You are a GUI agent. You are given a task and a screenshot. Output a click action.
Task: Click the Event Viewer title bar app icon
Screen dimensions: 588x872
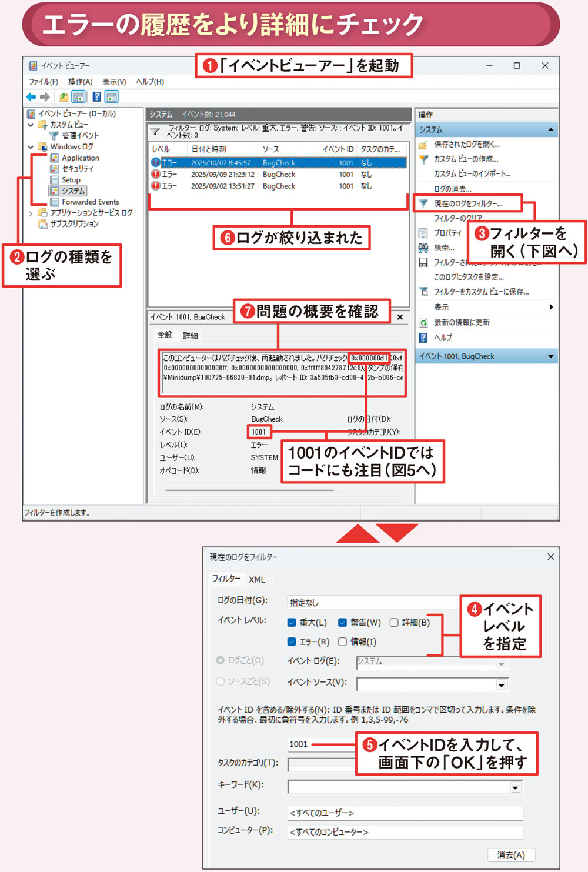click(x=33, y=65)
